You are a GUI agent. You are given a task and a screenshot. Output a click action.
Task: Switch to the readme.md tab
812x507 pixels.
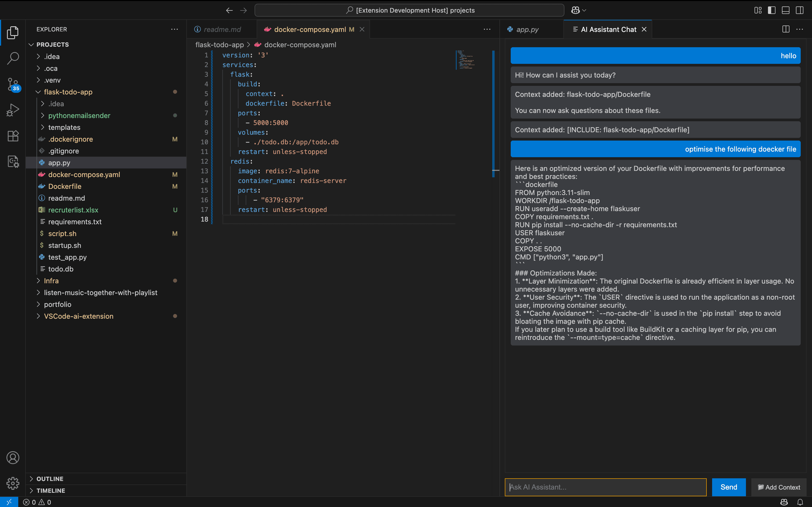click(x=222, y=29)
